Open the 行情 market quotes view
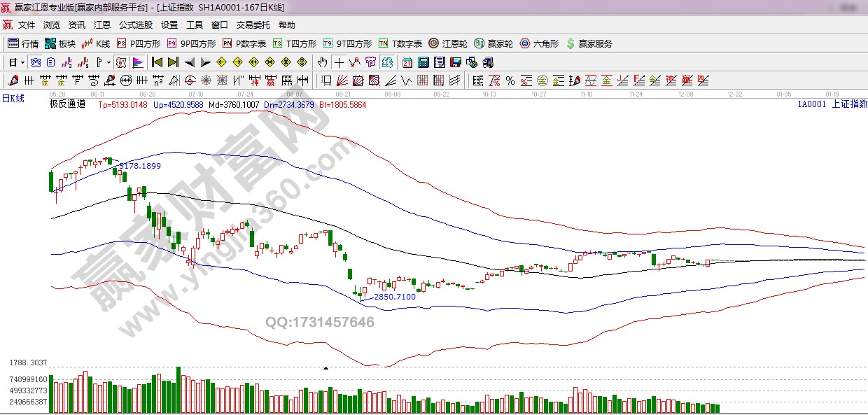This screenshot has width=868, height=415. (x=23, y=43)
